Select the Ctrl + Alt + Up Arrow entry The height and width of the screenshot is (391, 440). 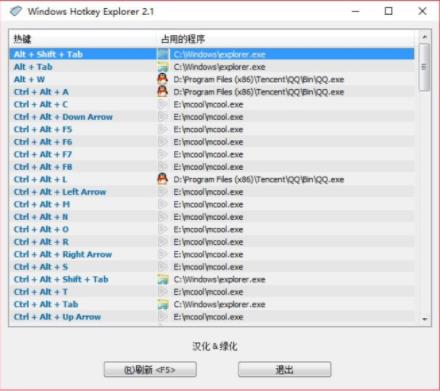[212, 317]
